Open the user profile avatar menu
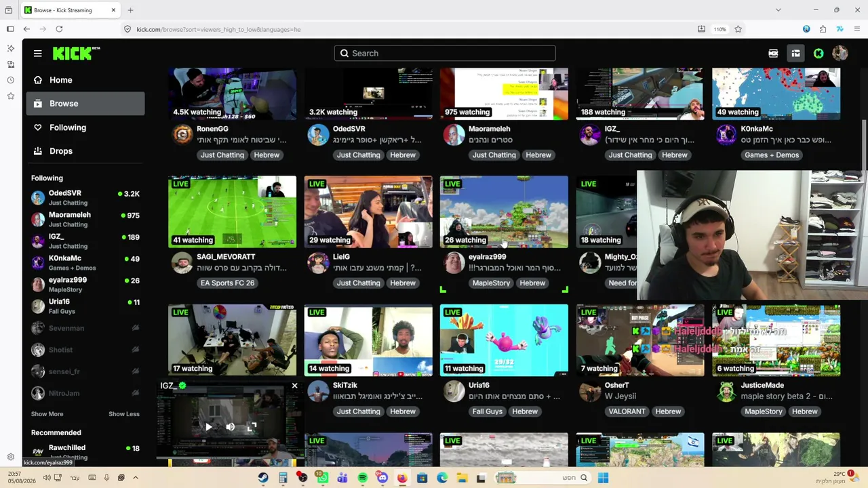Screen dimensions: 868x488 point(840,54)
